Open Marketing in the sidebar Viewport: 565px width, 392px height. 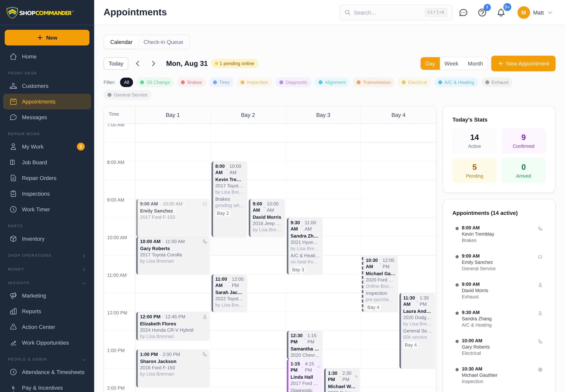(x=47, y=296)
